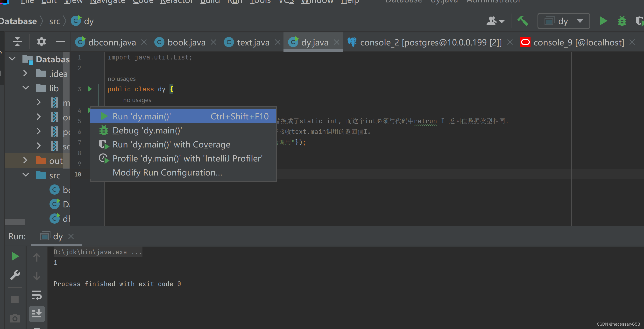Hide the Project tool window
644x329 pixels.
click(x=60, y=41)
